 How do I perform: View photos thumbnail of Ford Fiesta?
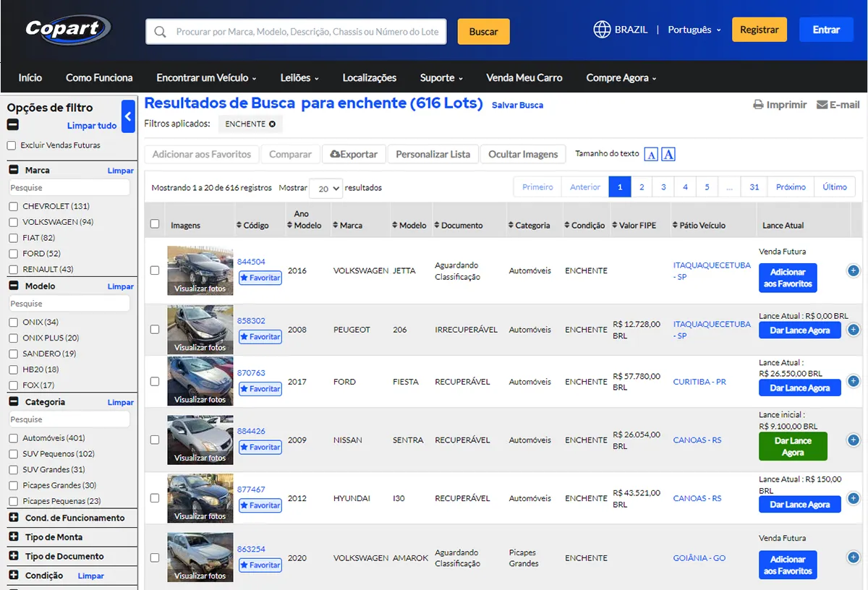(200, 381)
